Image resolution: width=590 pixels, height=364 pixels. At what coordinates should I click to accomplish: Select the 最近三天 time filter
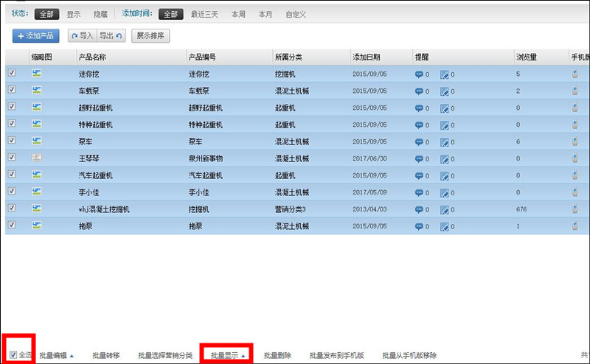tap(205, 14)
